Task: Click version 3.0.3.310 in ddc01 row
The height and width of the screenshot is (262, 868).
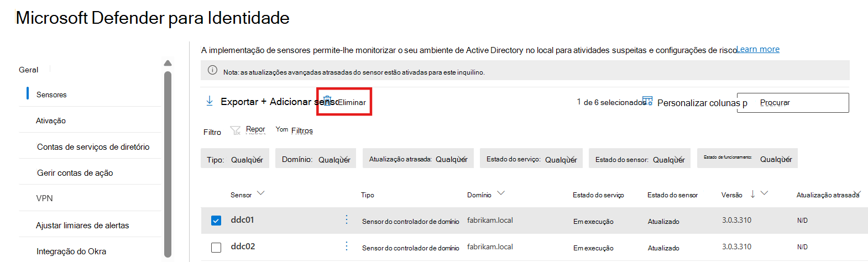Action: click(x=736, y=220)
